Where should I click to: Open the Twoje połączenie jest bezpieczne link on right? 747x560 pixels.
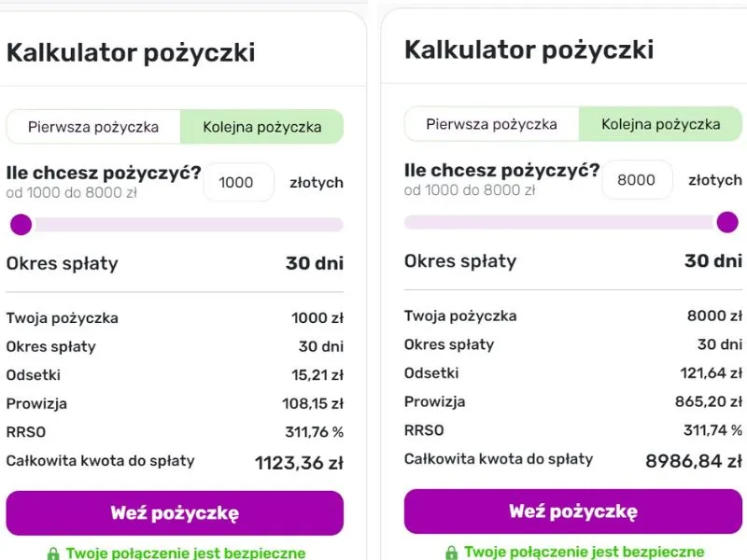pos(584,551)
